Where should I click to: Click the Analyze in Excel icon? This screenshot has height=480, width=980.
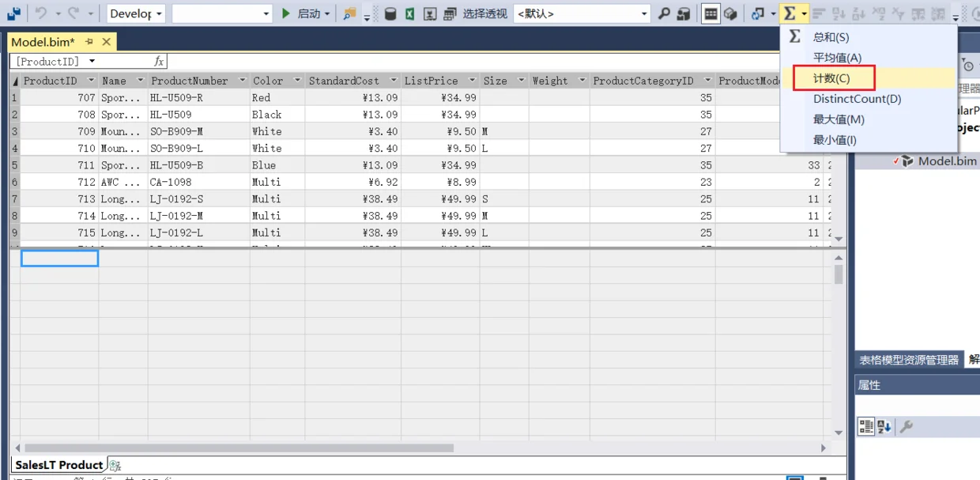point(410,13)
